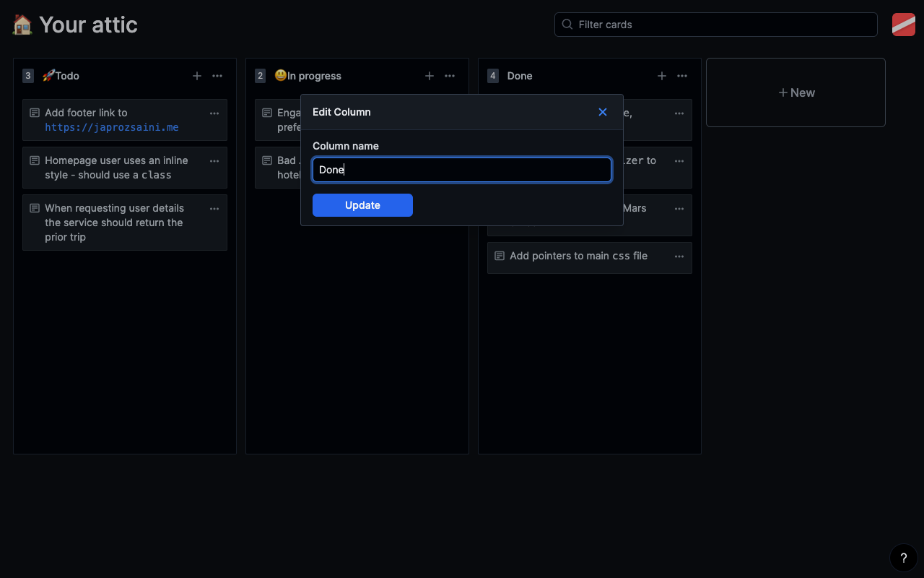924x578 pixels.
Task: Click note icon on the Bad card
Action: pos(267,161)
